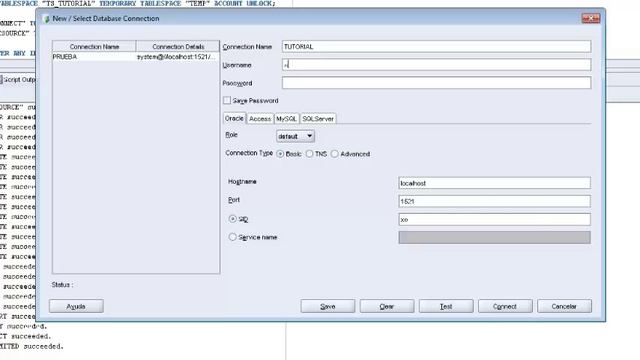640x360 pixels.
Task: Switch to the SQLServer tab
Action: point(318,119)
